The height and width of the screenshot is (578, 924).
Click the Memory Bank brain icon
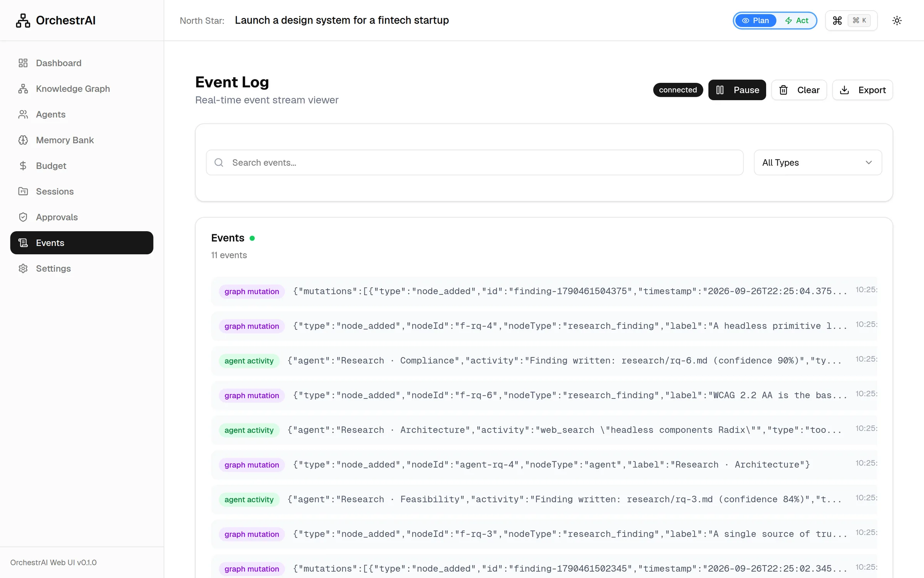coord(23,140)
